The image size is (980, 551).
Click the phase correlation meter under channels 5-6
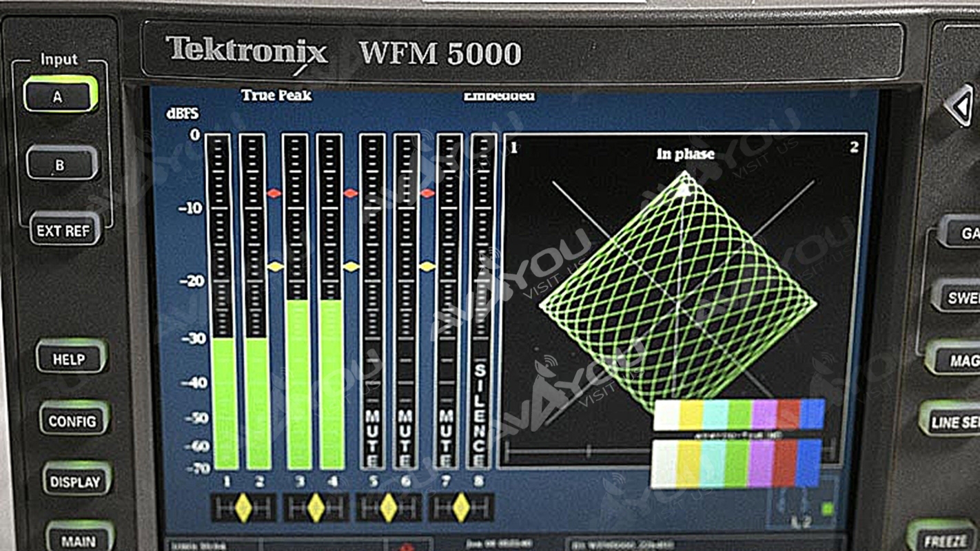(x=389, y=508)
